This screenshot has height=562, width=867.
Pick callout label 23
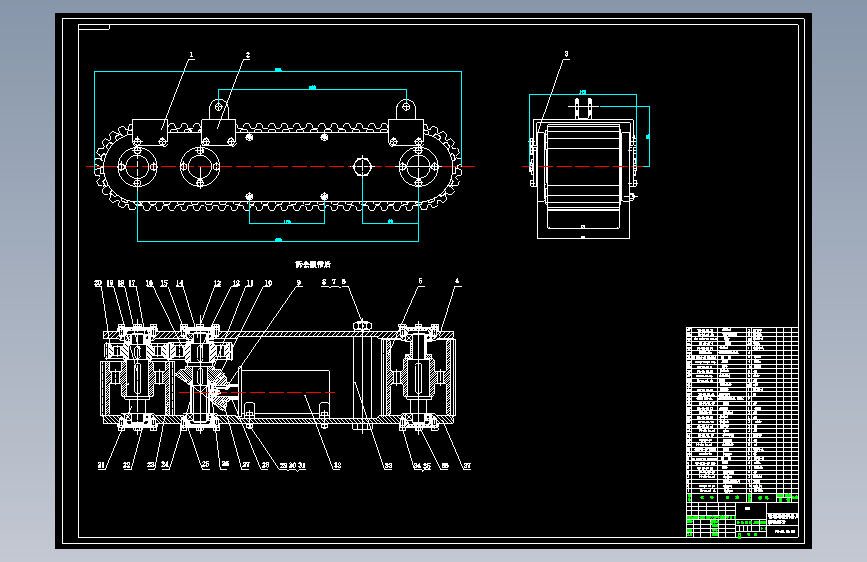[x=150, y=466]
